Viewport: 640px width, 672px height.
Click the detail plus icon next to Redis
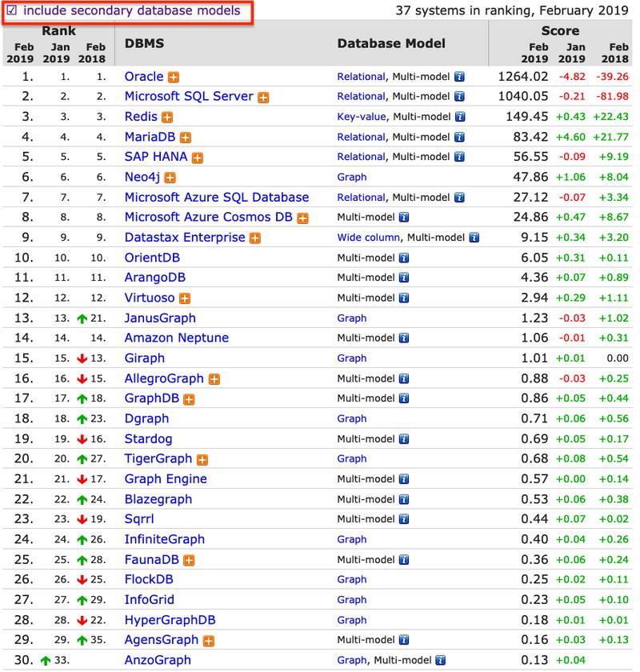pyautogui.click(x=167, y=118)
